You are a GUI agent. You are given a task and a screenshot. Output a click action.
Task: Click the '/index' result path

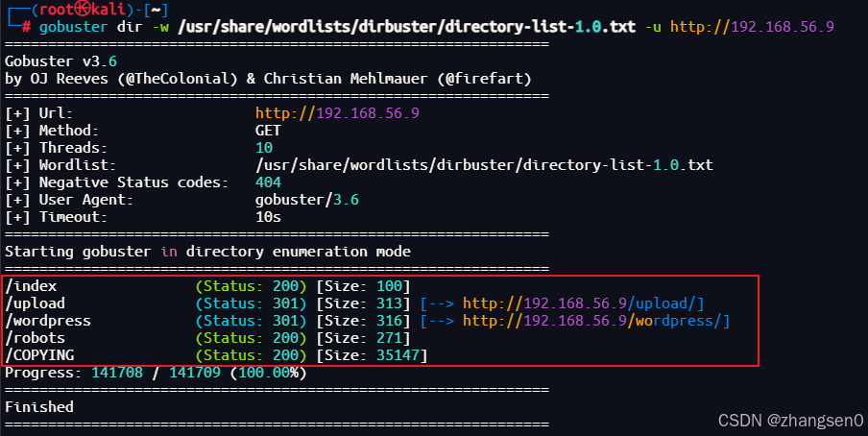point(31,286)
